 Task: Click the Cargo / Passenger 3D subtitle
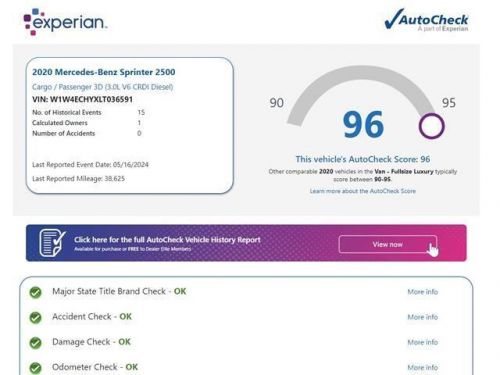coord(103,87)
